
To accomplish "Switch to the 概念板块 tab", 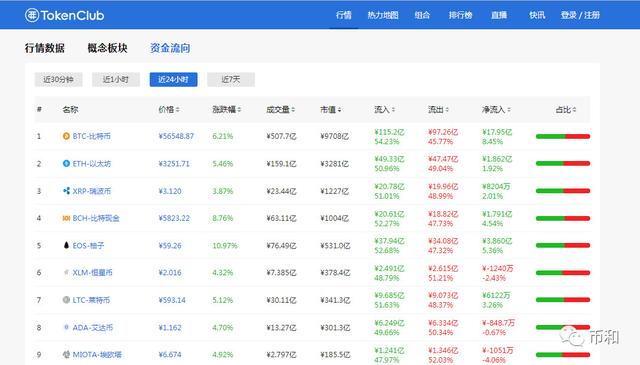I will (x=107, y=48).
